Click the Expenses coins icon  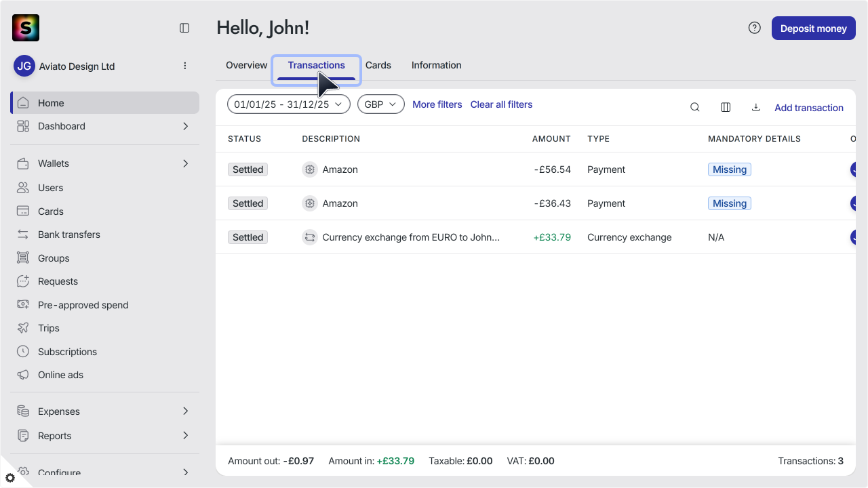tap(23, 411)
